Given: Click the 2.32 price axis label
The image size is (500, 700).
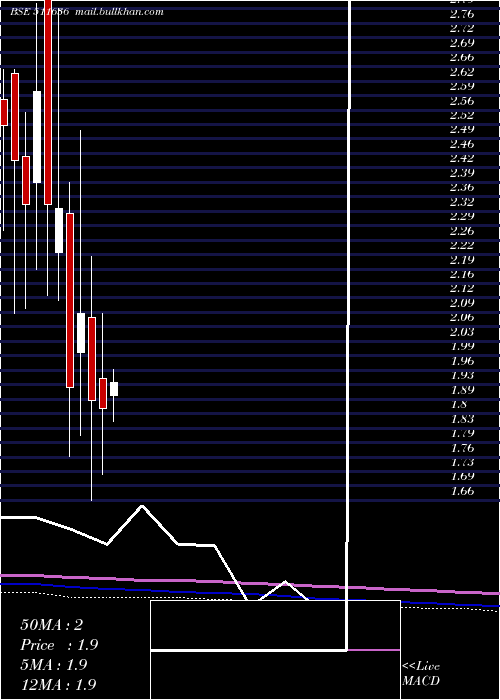Looking at the screenshot, I should (462, 202).
